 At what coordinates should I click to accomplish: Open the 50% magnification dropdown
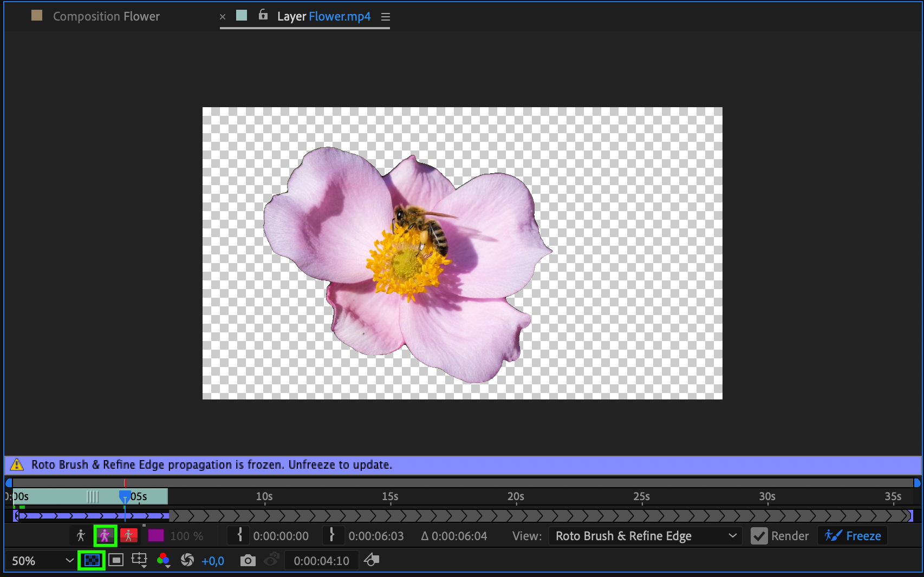tap(42, 561)
